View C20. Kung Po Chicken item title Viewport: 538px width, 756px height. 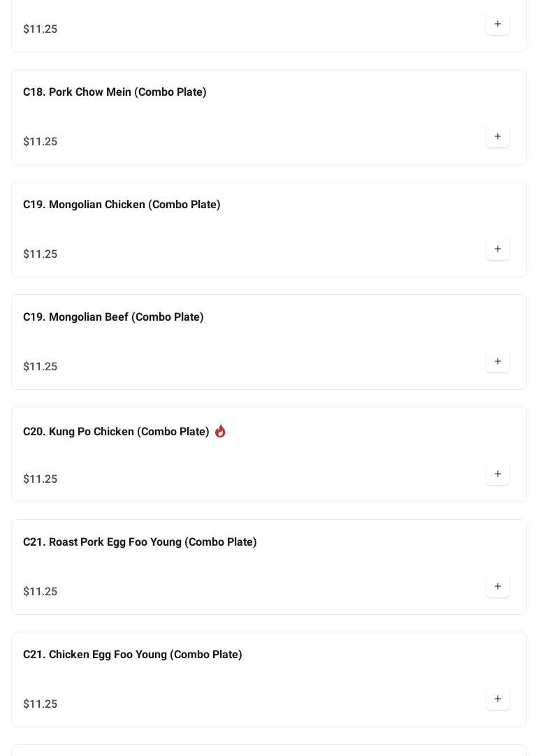[116, 432]
